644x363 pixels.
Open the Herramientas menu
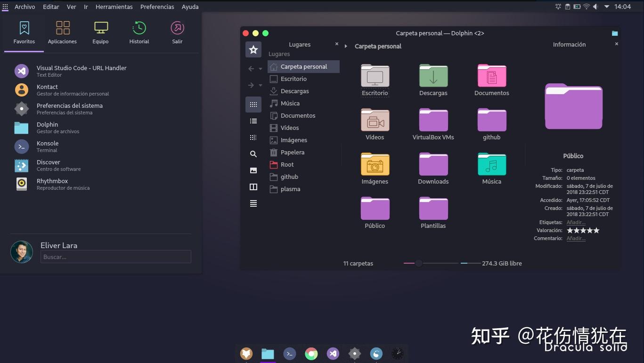(x=114, y=7)
